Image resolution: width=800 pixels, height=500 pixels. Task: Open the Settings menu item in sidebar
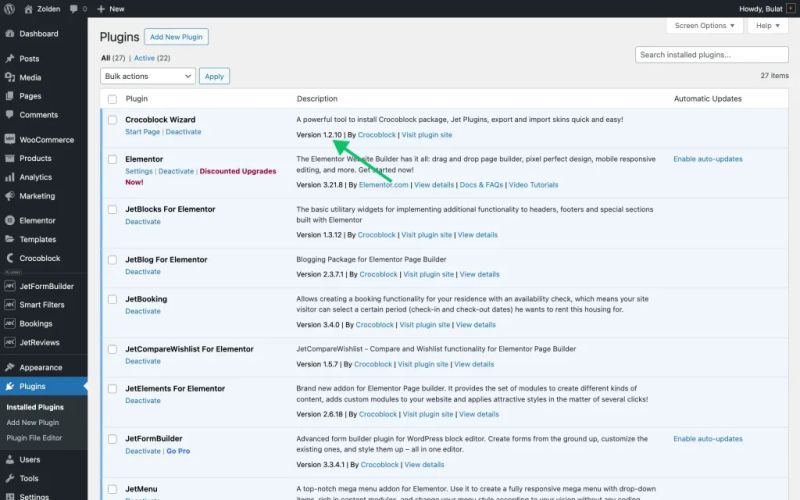(x=34, y=496)
